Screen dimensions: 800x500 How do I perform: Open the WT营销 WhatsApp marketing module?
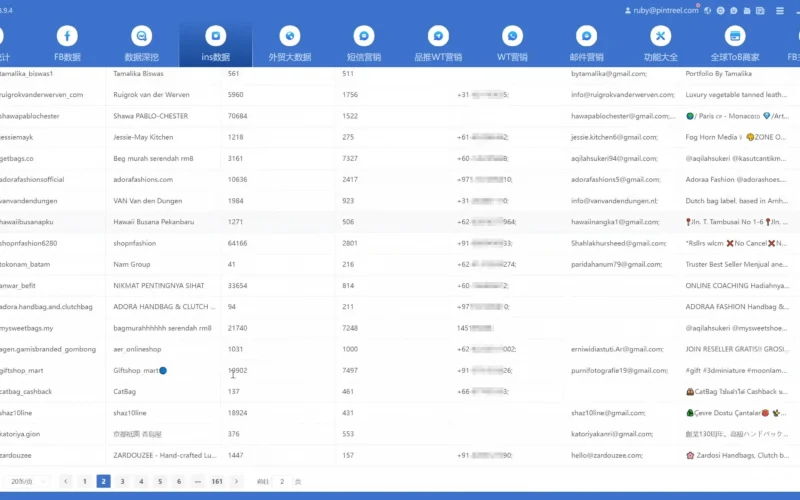(513, 44)
